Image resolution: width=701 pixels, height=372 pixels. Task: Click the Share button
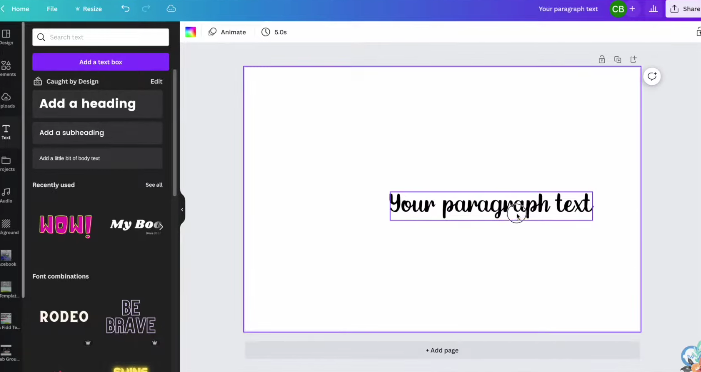684,8
